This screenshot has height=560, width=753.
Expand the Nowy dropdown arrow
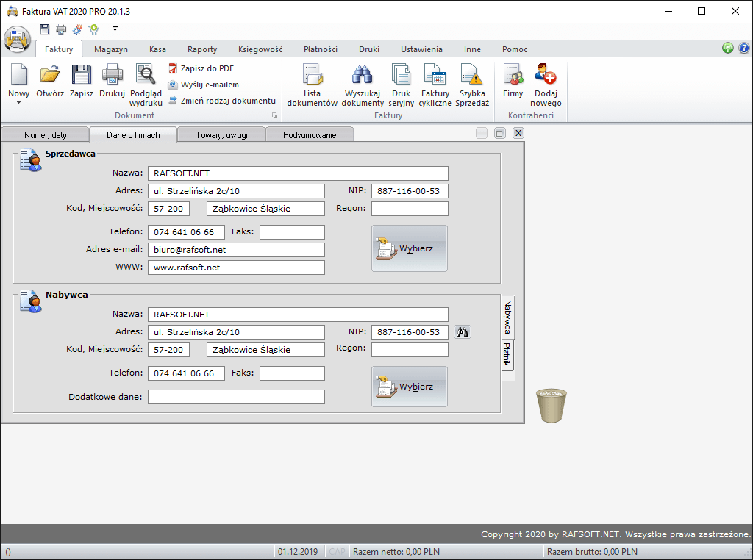(x=18, y=102)
